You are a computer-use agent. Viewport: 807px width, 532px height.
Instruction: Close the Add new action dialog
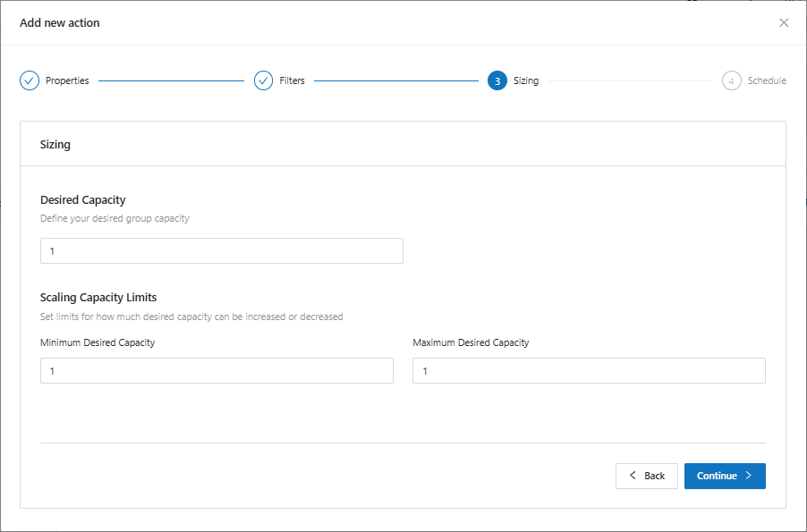[x=784, y=22]
